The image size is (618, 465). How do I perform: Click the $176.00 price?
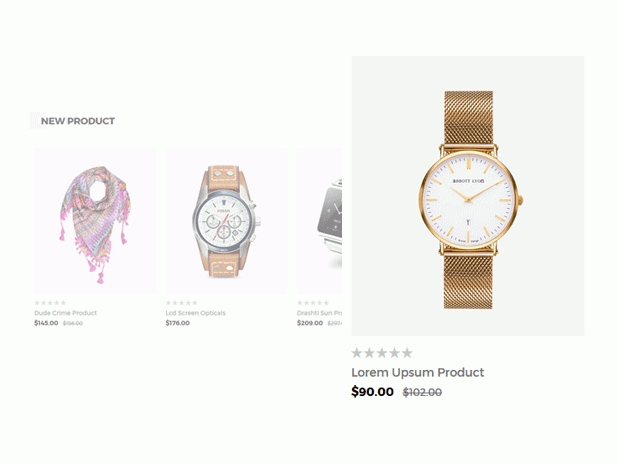coord(178,323)
